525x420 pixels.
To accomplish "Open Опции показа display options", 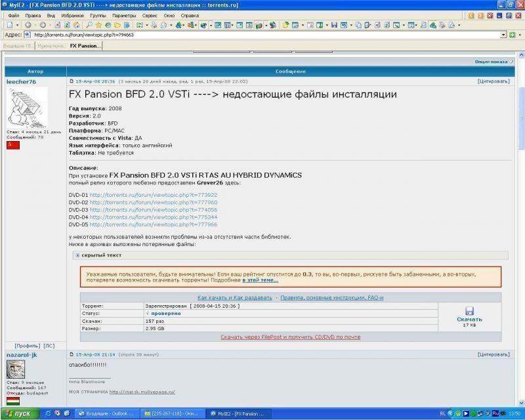I will click(493, 62).
